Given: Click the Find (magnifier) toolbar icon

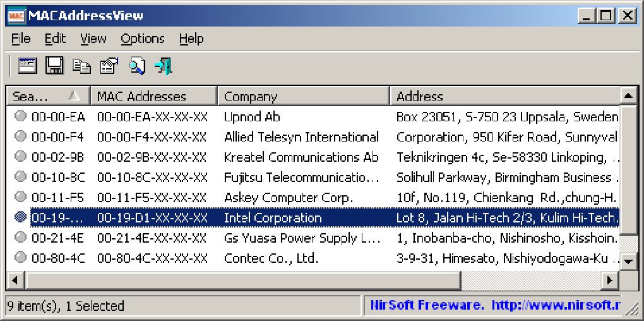Looking at the screenshot, I should (137, 66).
